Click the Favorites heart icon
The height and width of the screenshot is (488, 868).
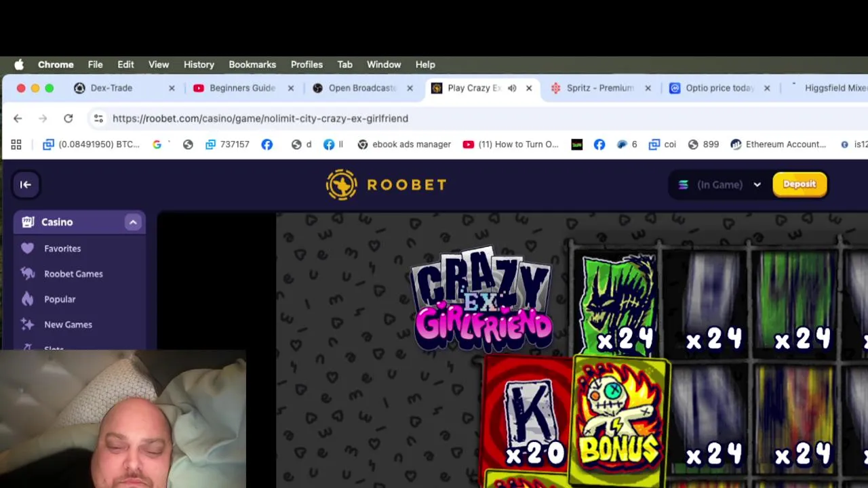(x=27, y=249)
